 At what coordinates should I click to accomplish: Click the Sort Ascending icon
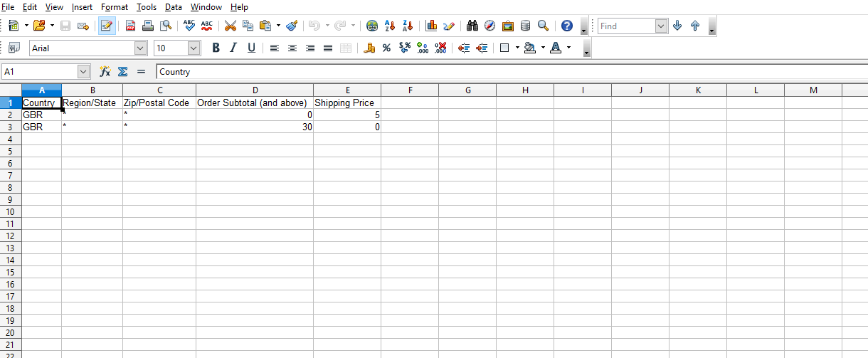(x=390, y=26)
